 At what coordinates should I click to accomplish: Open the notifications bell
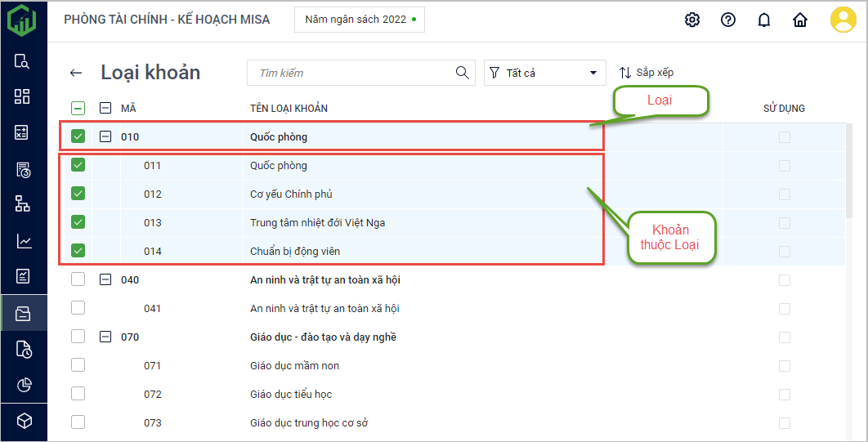pos(764,20)
